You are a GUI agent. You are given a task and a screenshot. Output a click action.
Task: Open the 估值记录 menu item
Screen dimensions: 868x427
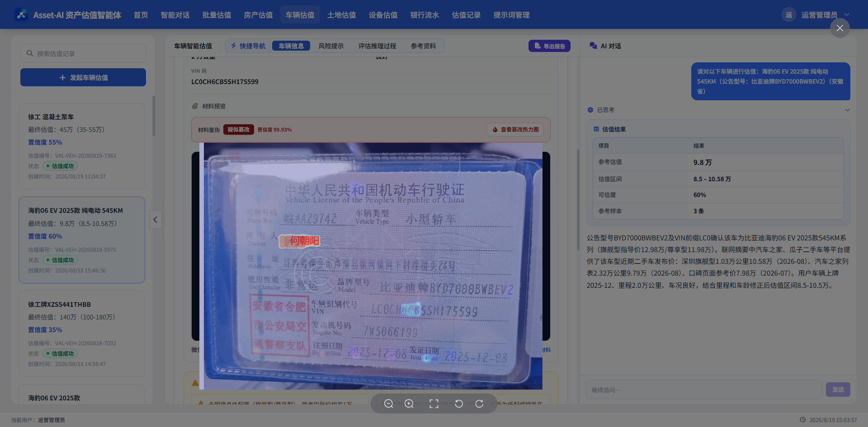(466, 15)
